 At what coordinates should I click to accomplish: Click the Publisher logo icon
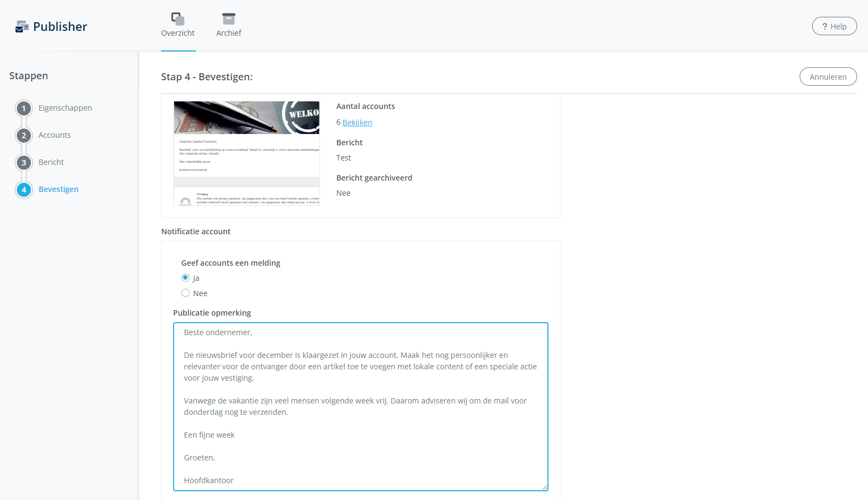pyautogui.click(x=22, y=25)
